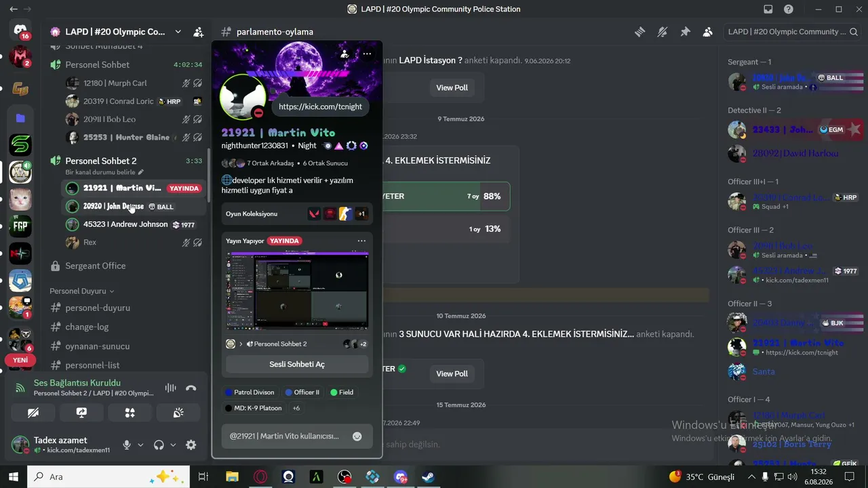Open microphone input device options arrow

pos(140,445)
